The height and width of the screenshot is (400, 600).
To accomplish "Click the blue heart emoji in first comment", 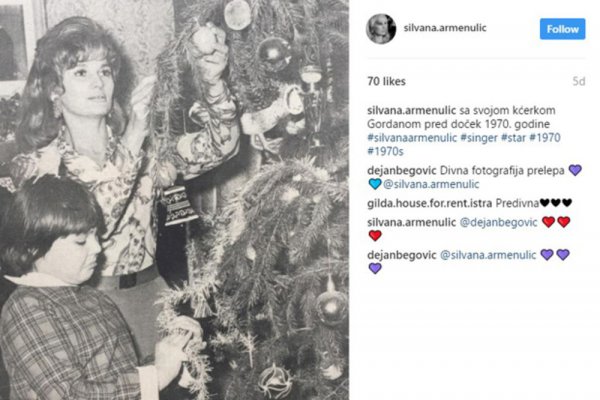I will click(375, 184).
